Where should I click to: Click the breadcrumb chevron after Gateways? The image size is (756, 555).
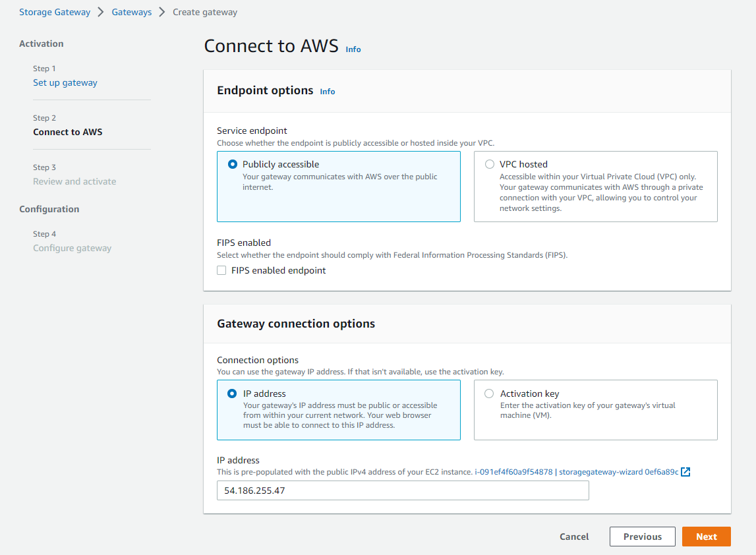point(162,12)
